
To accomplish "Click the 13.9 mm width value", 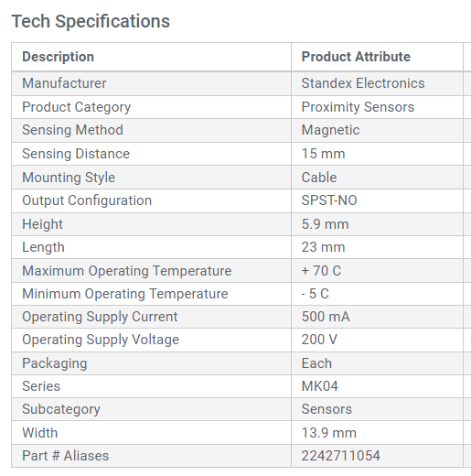I will point(328,433).
